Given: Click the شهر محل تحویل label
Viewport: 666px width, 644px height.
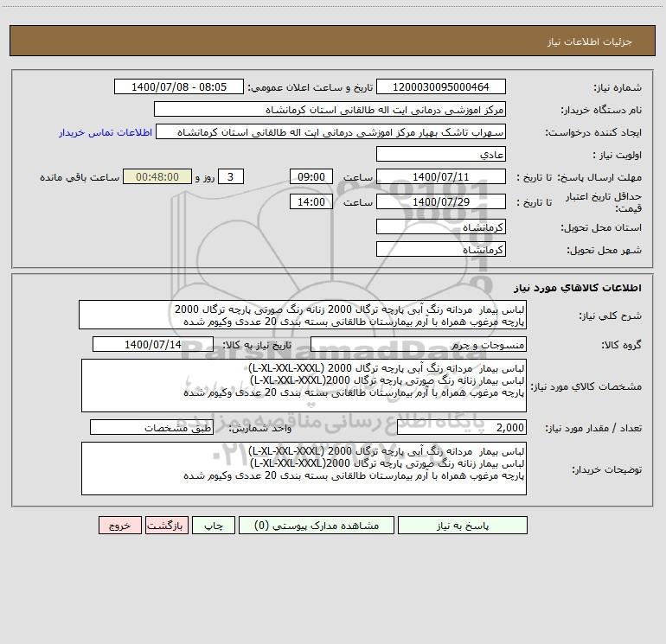Looking at the screenshot, I should point(605,250).
